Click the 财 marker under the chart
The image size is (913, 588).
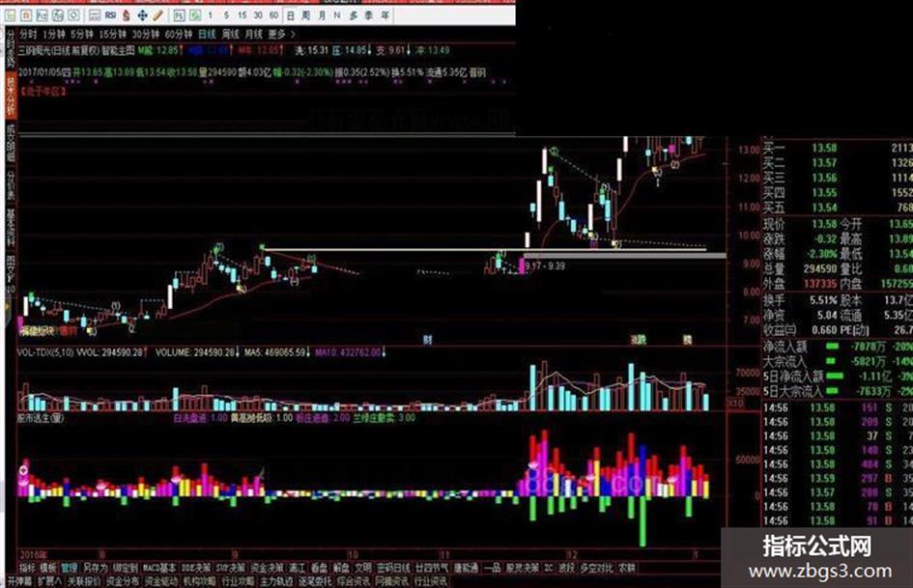(427, 340)
